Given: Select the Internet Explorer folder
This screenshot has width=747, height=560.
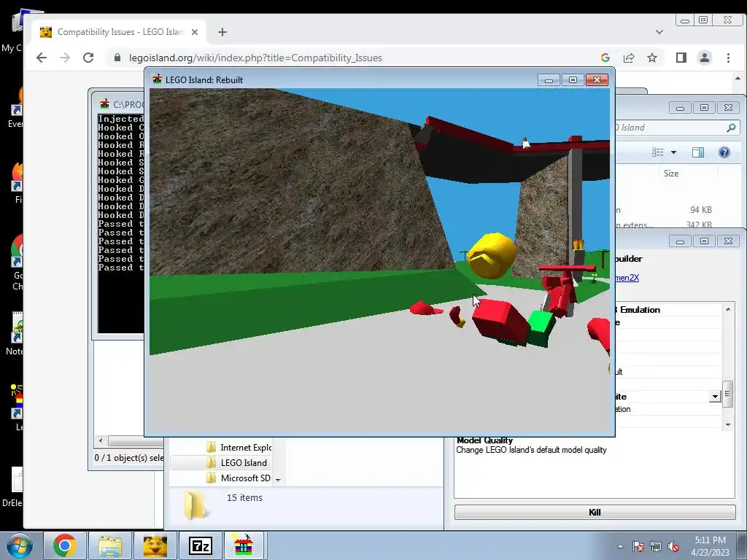Looking at the screenshot, I should pos(239,448).
